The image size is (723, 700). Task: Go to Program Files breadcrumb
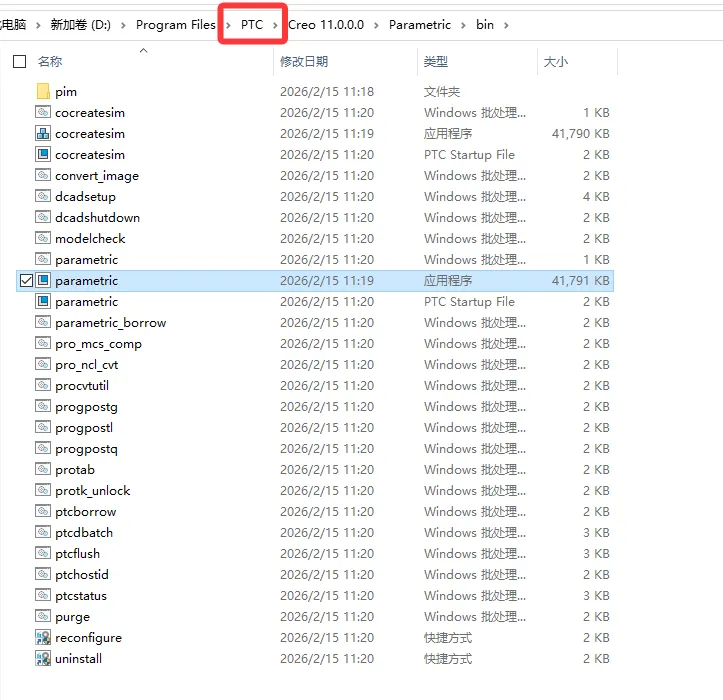tap(175, 24)
